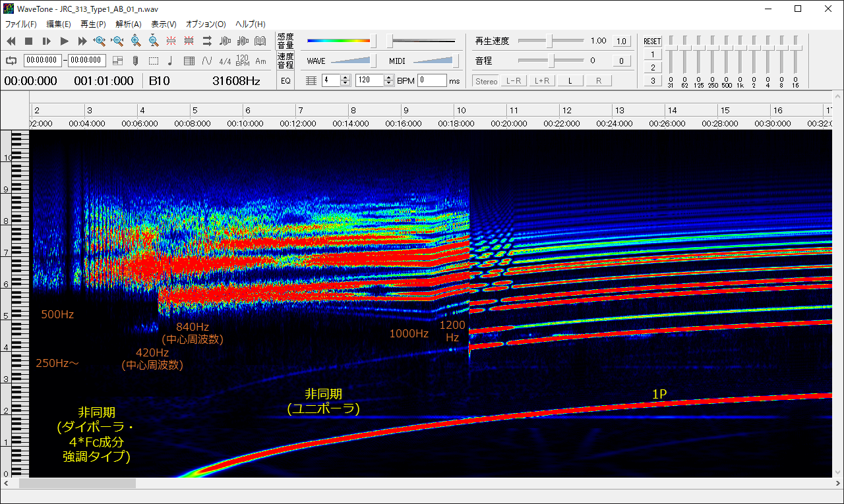
Task: Zoom out vertically with minus magnifier
Action: pos(154,41)
